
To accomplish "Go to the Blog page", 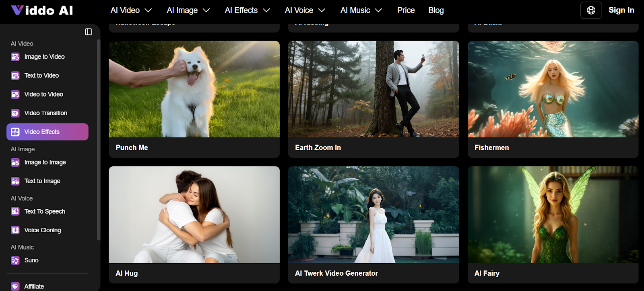I will (x=436, y=10).
